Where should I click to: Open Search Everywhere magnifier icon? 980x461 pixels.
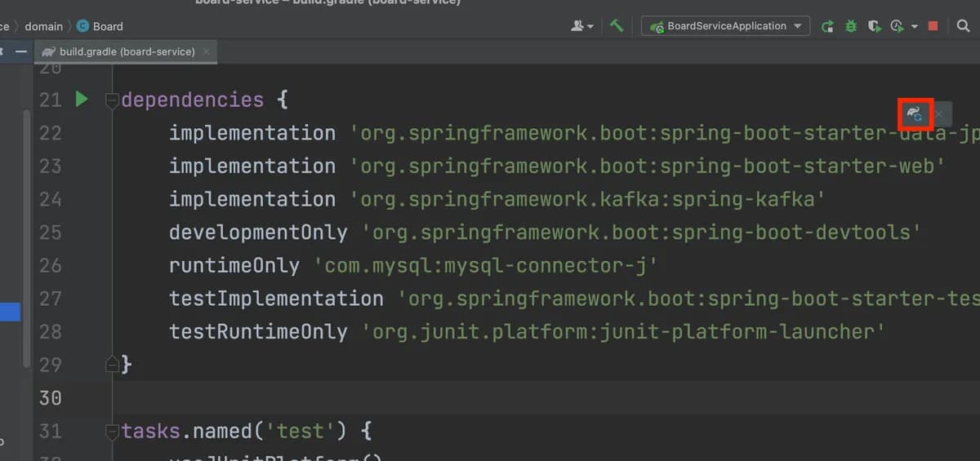tap(963, 26)
